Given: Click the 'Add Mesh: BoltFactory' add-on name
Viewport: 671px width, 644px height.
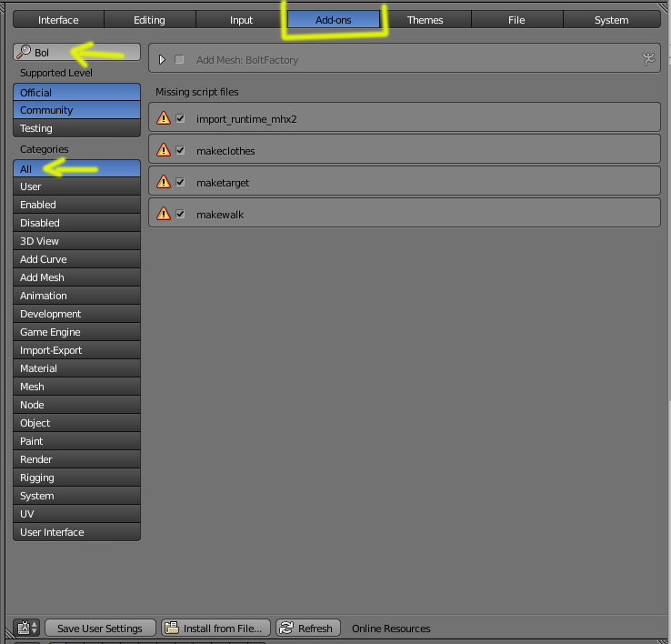Looking at the screenshot, I should pos(247,60).
